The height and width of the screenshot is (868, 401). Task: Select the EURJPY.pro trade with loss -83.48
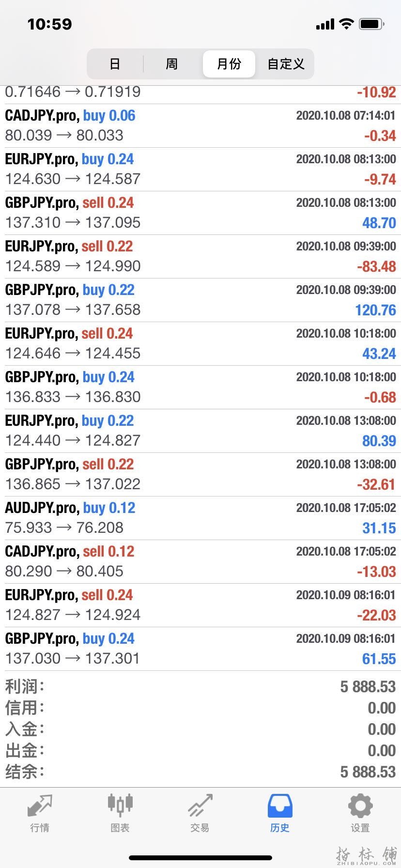coord(200,256)
